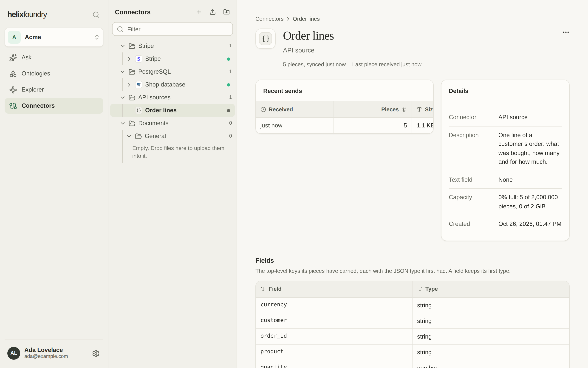The image size is (588, 368).
Task: Click the 'ada@example.com' email text
Action: pos(46,356)
